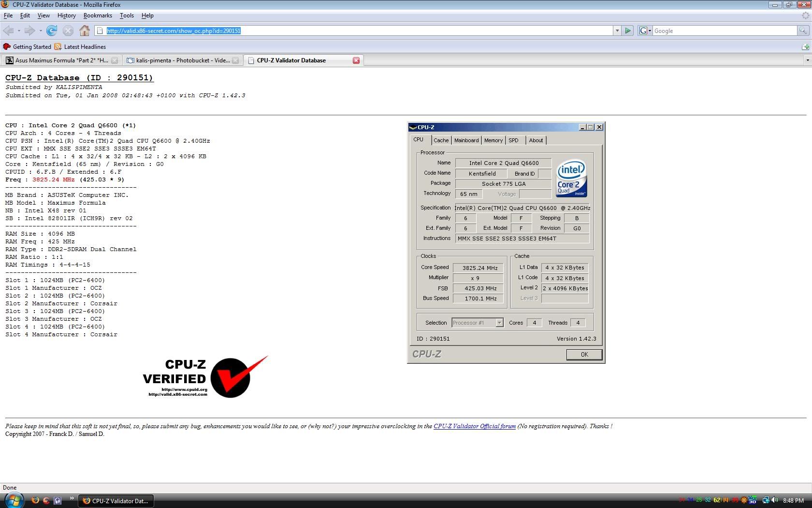
Task: Click the Xear 3D tray icon
Action: (753, 500)
